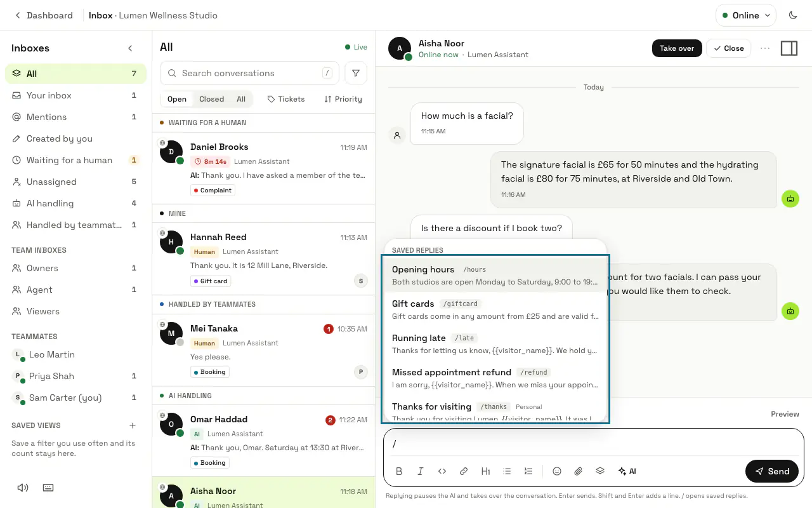812x508 pixels.
Task: Open the conversation filter icon
Action: [356, 73]
